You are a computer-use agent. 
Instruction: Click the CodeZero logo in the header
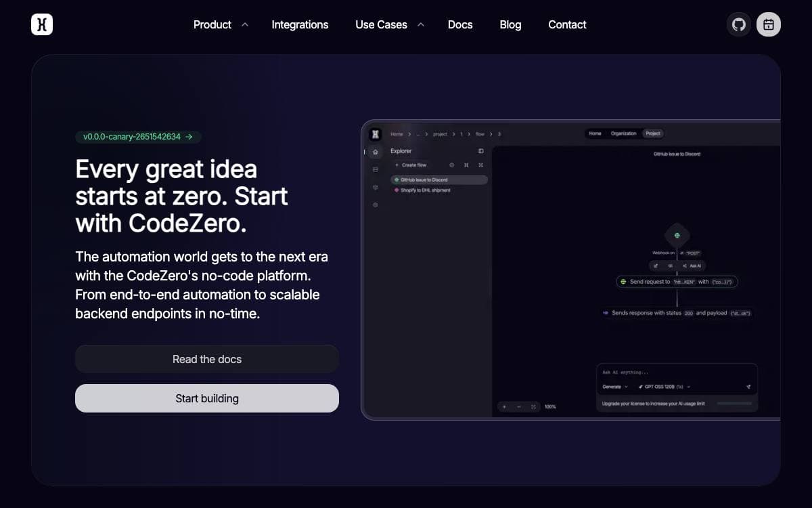coord(42,24)
